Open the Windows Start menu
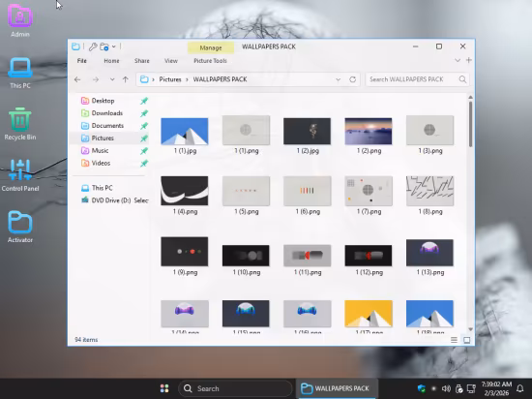Image resolution: width=532 pixels, height=399 pixels. (164, 388)
